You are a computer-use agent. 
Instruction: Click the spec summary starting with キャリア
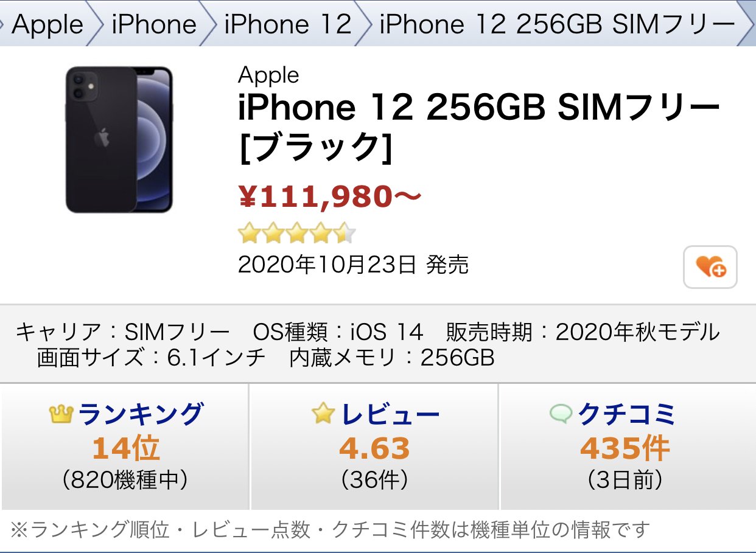[368, 345]
